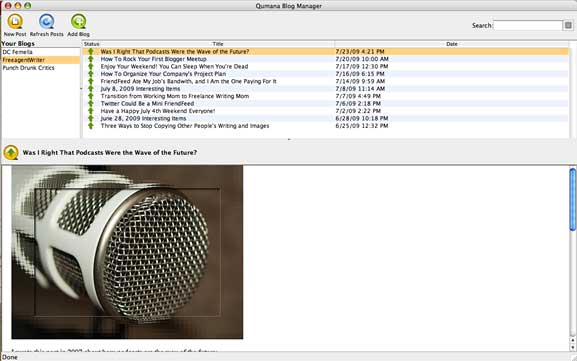The image size is (577, 361).
Task: Select the DC Femella blog
Action: pos(40,52)
